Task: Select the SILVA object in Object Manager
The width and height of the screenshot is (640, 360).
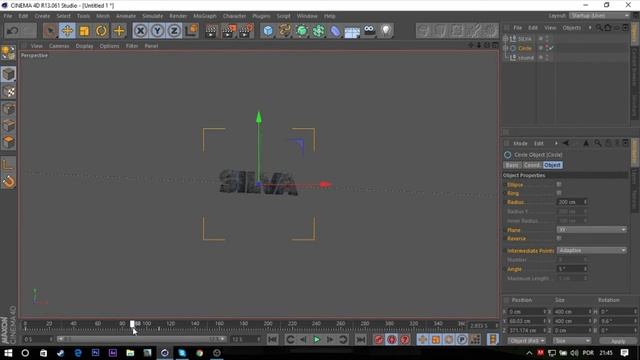Action: click(x=525, y=39)
